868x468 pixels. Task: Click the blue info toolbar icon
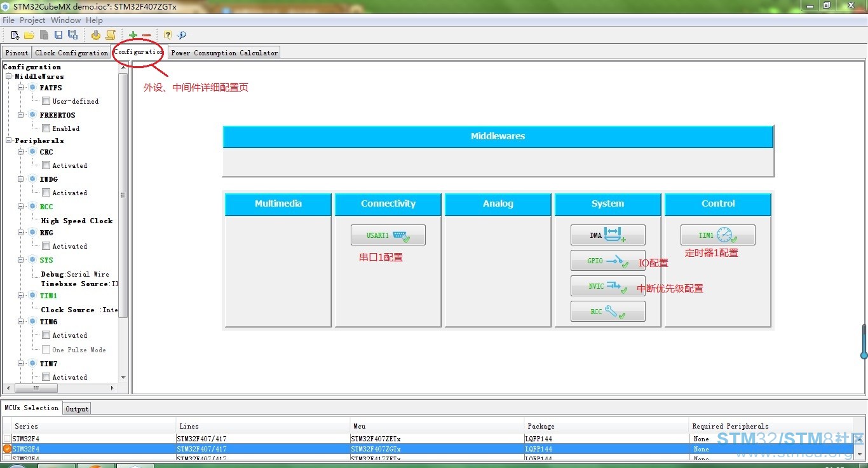pos(182,36)
